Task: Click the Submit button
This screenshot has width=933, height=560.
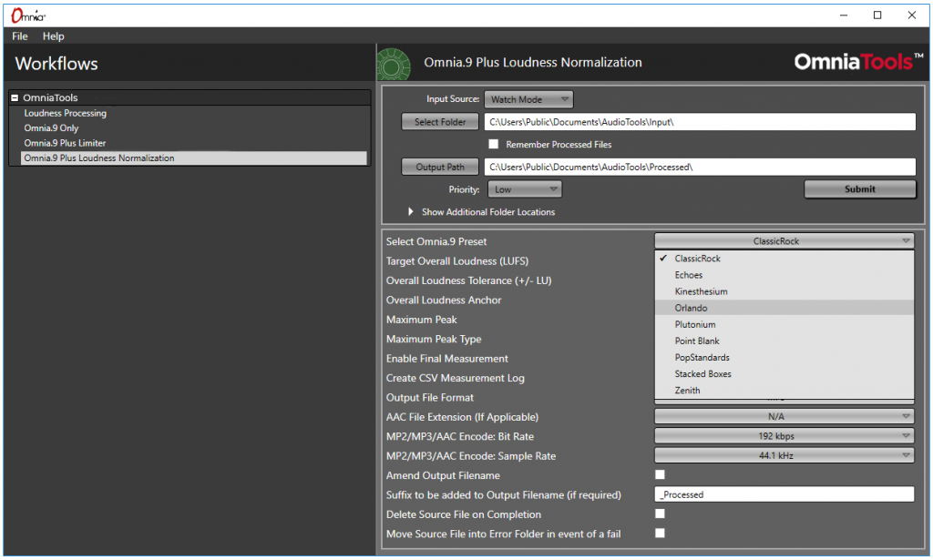Action: coord(859,189)
